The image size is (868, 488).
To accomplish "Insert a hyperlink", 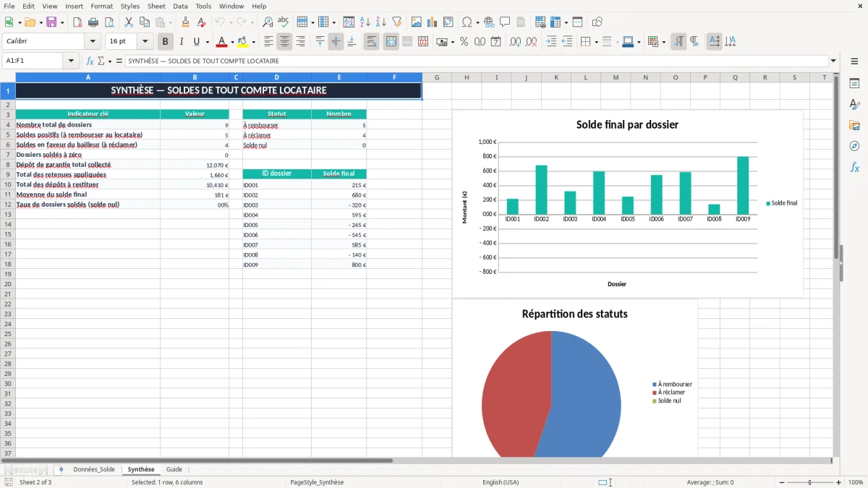I will coord(489,22).
